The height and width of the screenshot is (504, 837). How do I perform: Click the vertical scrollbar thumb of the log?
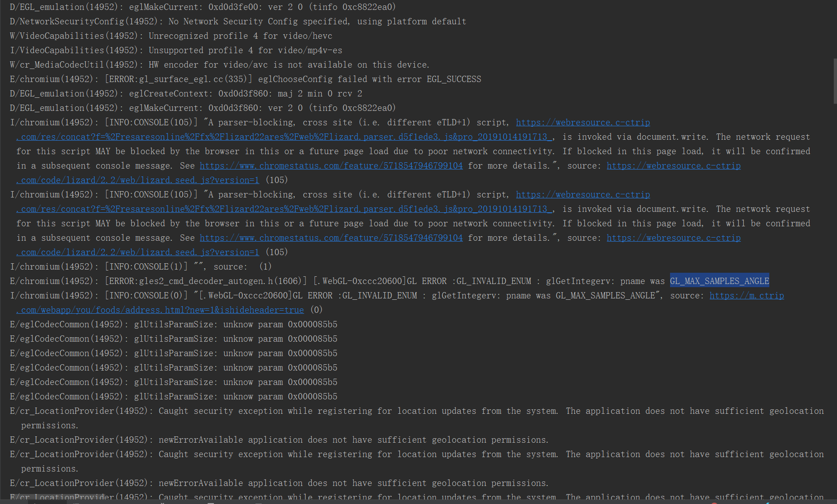(x=835, y=81)
